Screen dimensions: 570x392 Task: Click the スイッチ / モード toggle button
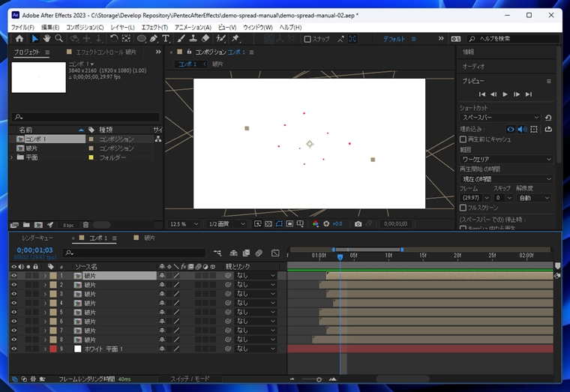[x=190, y=379]
